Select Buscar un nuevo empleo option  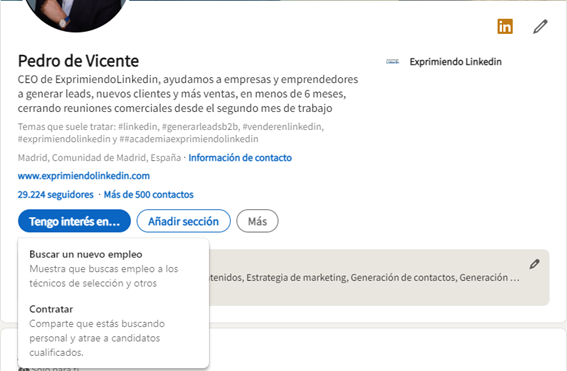pos(113,268)
